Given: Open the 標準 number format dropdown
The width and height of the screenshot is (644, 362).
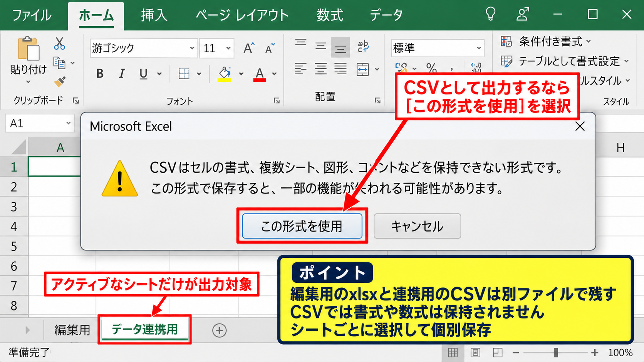Looking at the screenshot, I should (x=479, y=48).
